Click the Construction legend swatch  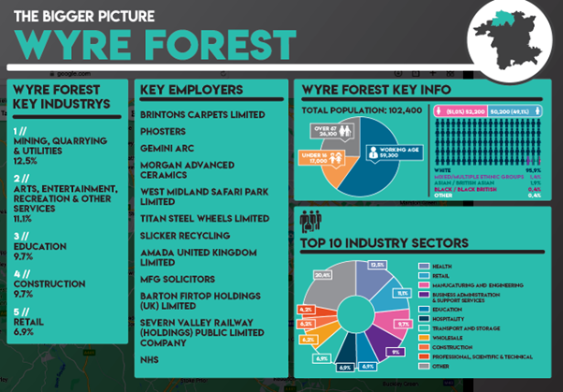(x=424, y=347)
